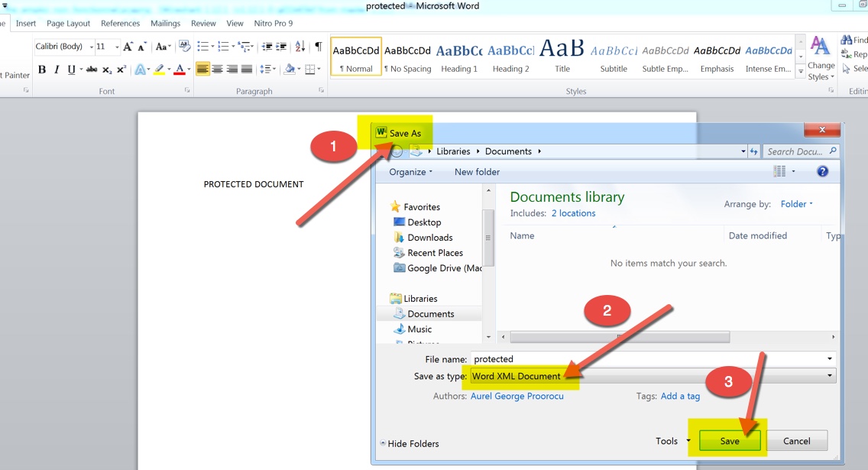Viewport: 868px width, 470px height.
Task: Open view options dropdown in dialog
Action: point(793,172)
